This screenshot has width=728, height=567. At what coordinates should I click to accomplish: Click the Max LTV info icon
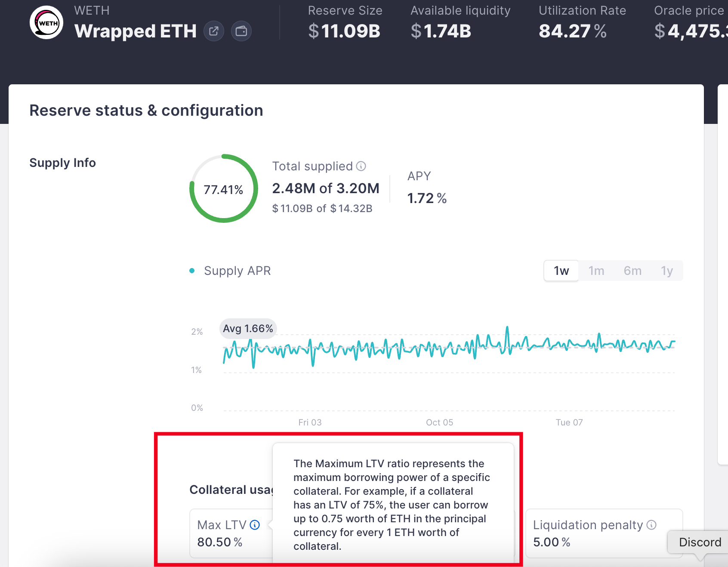255,525
